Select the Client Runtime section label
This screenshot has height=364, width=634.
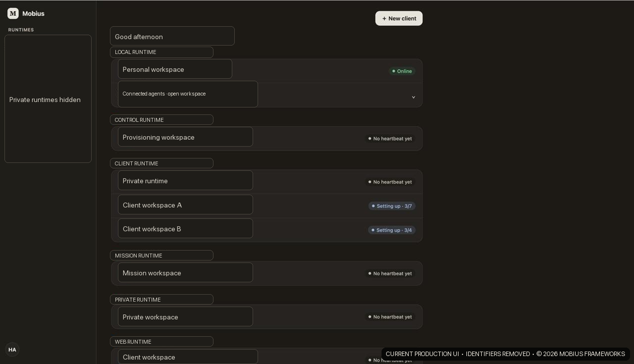pyautogui.click(x=161, y=164)
